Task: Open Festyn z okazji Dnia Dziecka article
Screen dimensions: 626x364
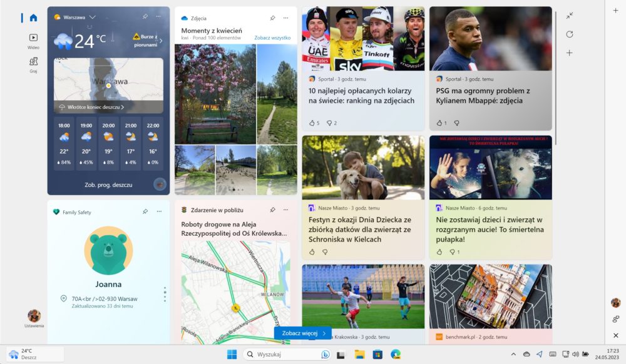Action: coord(360,230)
